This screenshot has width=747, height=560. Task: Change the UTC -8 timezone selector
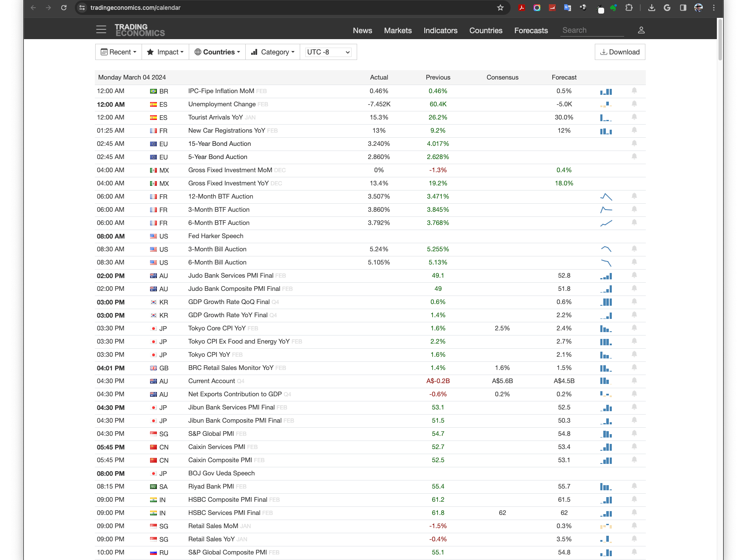[x=328, y=52]
